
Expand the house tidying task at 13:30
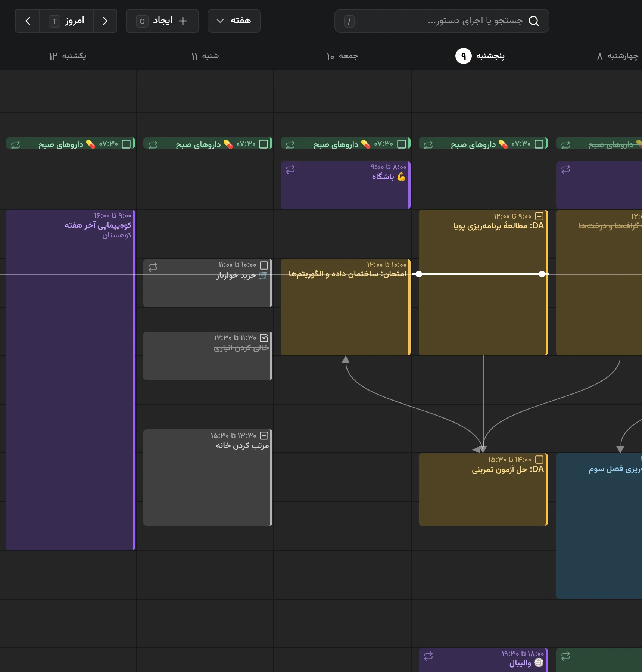pyautogui.click(x=264, y=436)
